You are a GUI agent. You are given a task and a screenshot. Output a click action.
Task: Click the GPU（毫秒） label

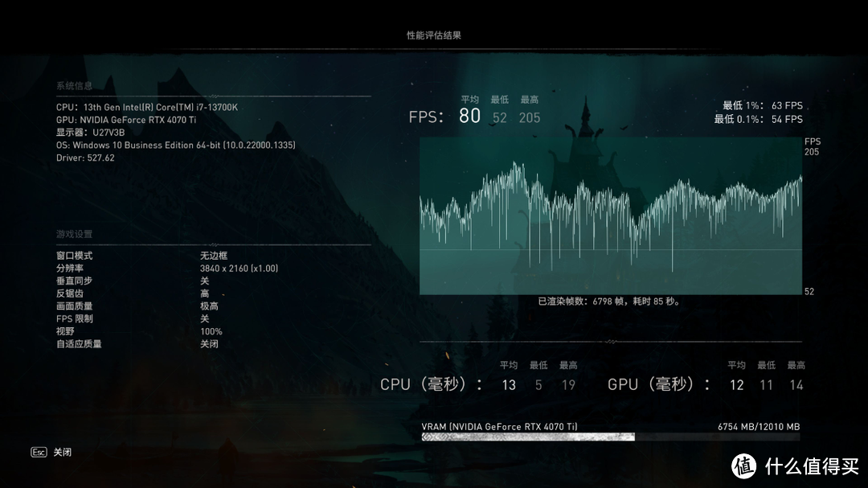click(659, 384)
